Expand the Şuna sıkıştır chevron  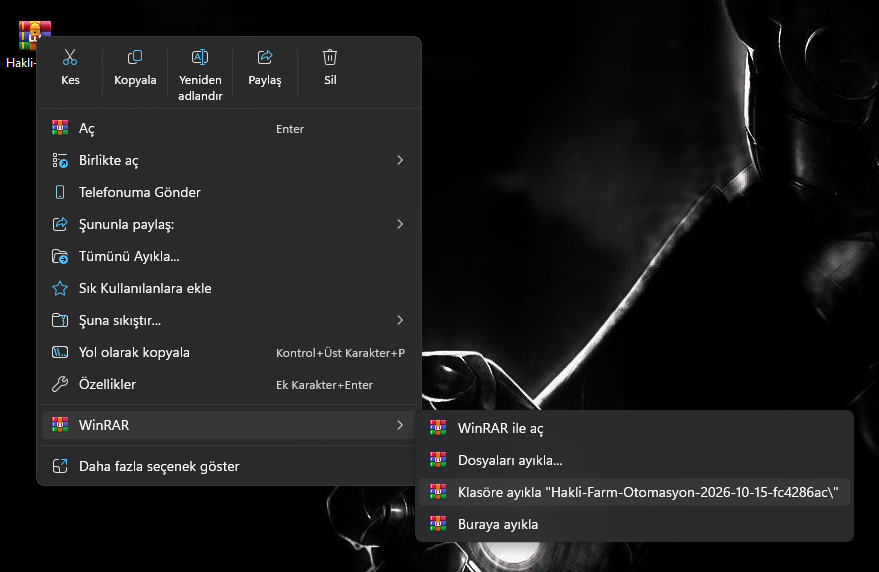click(400, 320)
